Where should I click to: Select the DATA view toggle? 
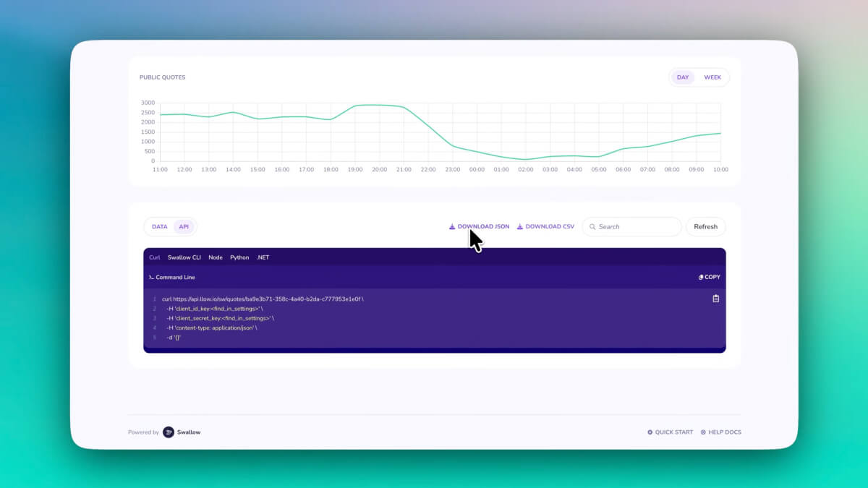[x=160, y=227]
